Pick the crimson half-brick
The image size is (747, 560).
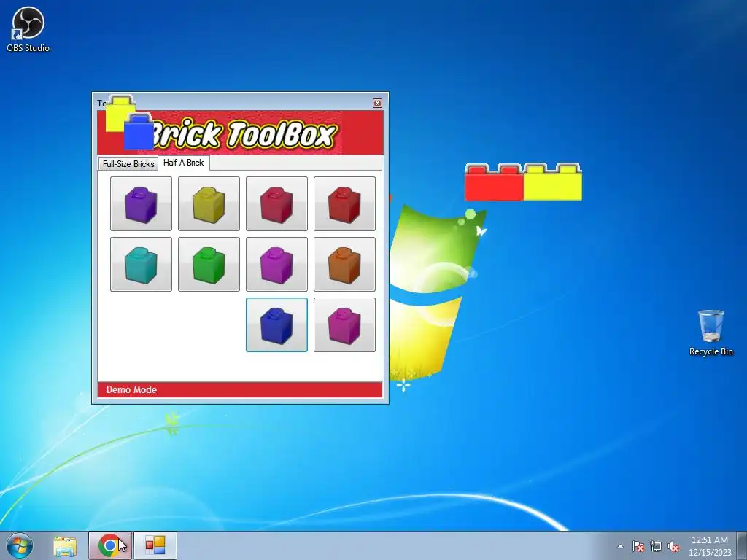[x=276, y=204]
